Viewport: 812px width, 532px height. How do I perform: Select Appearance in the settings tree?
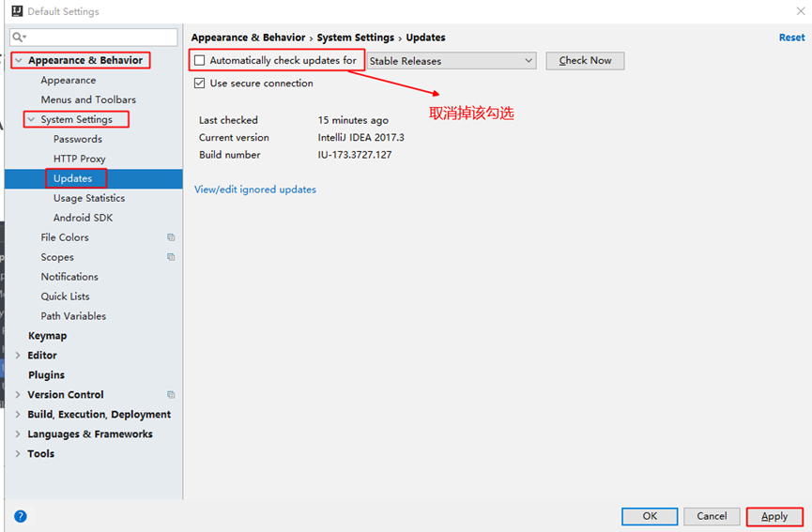[69, 80]
